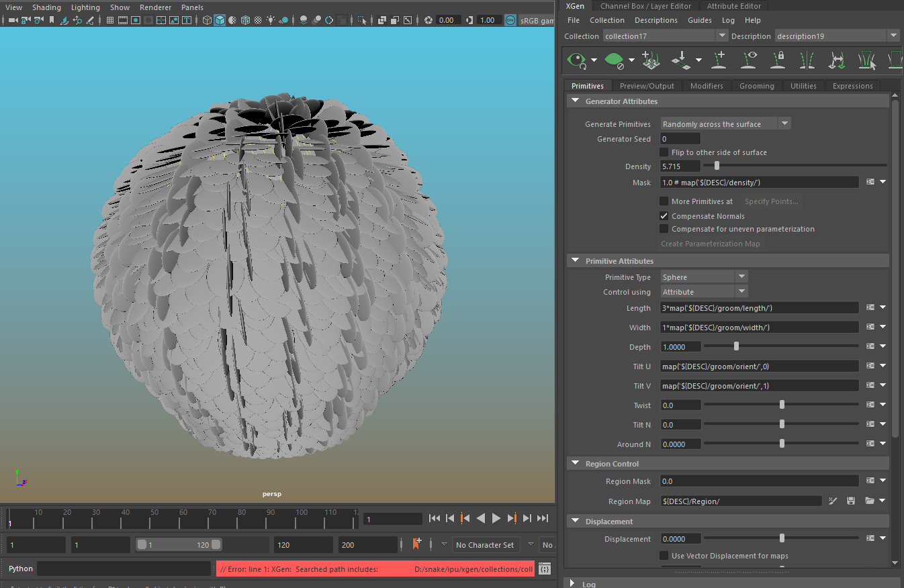Check Compensate for uneven parameterization
The width and height of the screenshot is (904, 588).
(x=664, y=229)
